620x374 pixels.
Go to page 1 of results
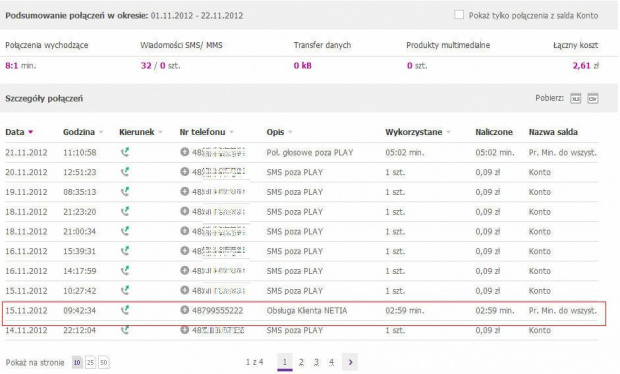click(x=285, y=362)
